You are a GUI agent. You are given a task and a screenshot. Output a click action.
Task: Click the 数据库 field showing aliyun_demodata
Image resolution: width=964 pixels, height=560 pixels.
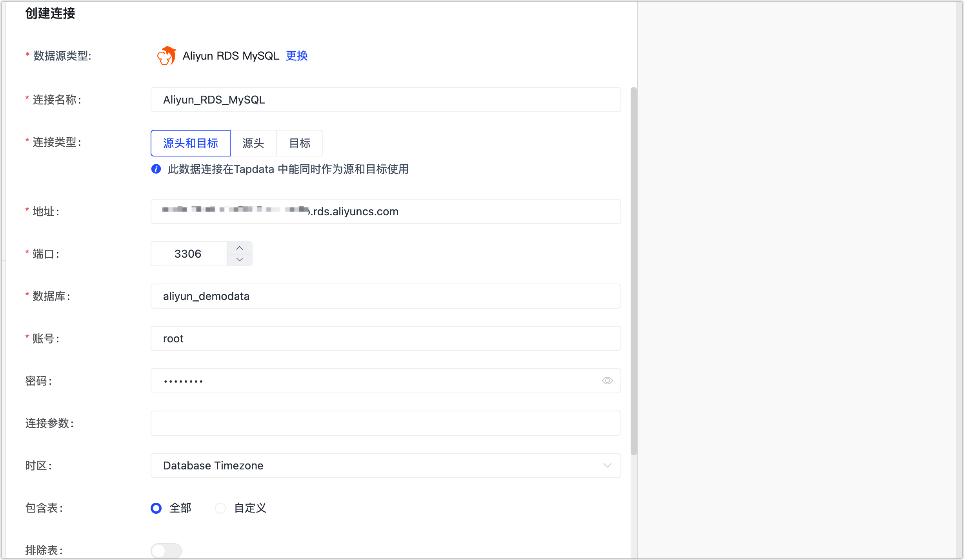tap(386, 296)
